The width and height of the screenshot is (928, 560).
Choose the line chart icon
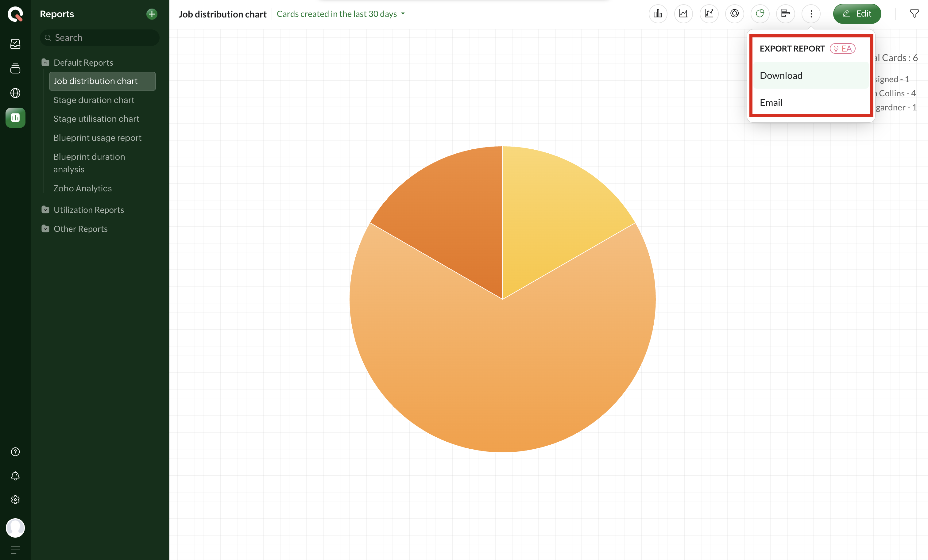coord(709,14)
